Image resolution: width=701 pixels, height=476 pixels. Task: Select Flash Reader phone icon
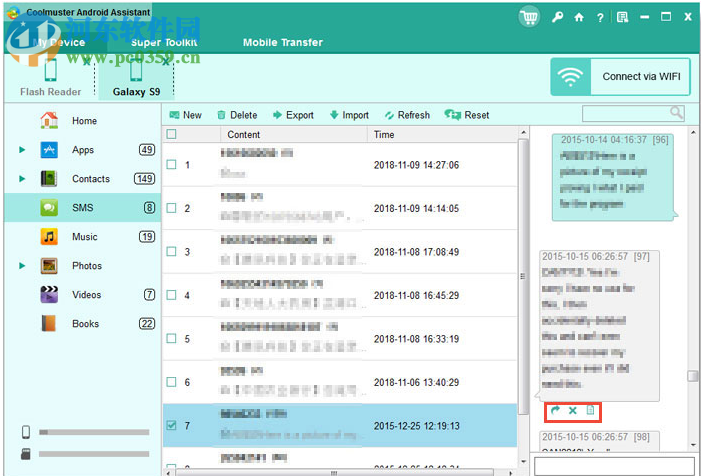pos(51,70)
